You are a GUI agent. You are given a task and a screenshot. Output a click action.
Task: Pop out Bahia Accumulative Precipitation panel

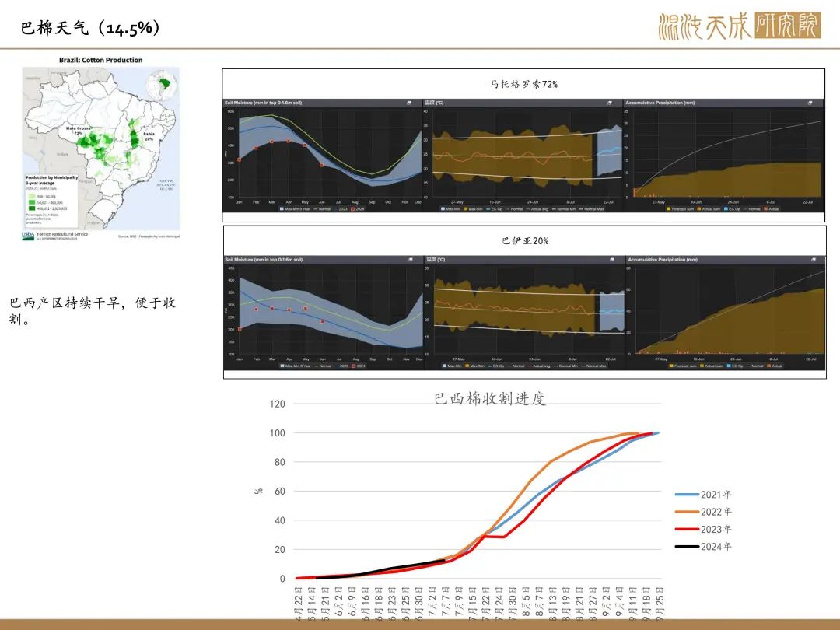pos(814,259)
